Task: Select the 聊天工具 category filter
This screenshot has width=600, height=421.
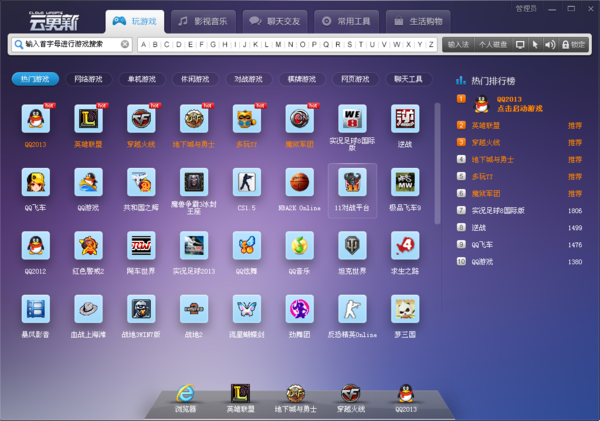Action: 409,79
